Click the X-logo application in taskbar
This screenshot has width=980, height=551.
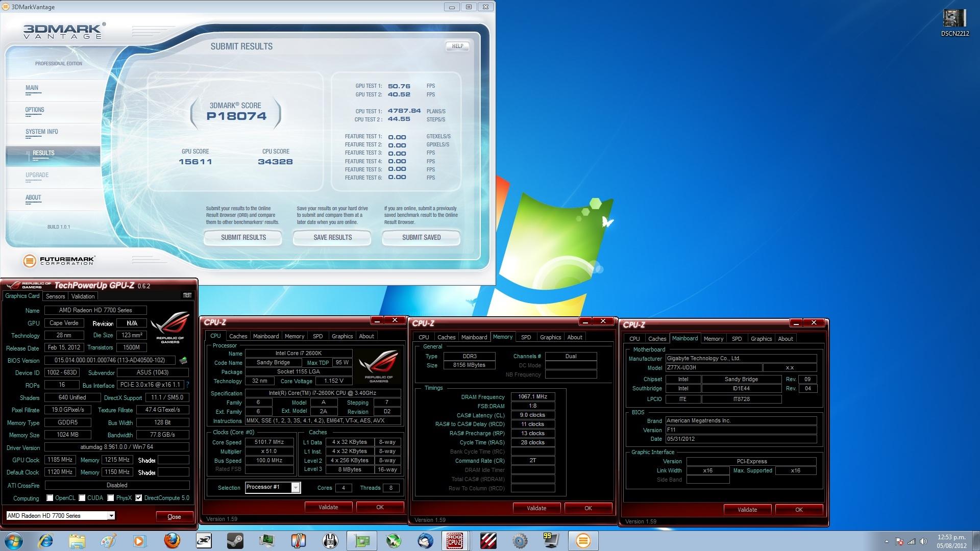coord(204,540)
